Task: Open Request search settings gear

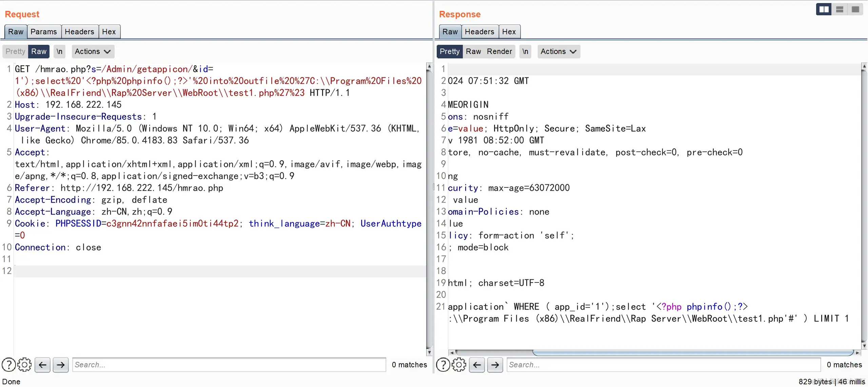Action: 24,365
